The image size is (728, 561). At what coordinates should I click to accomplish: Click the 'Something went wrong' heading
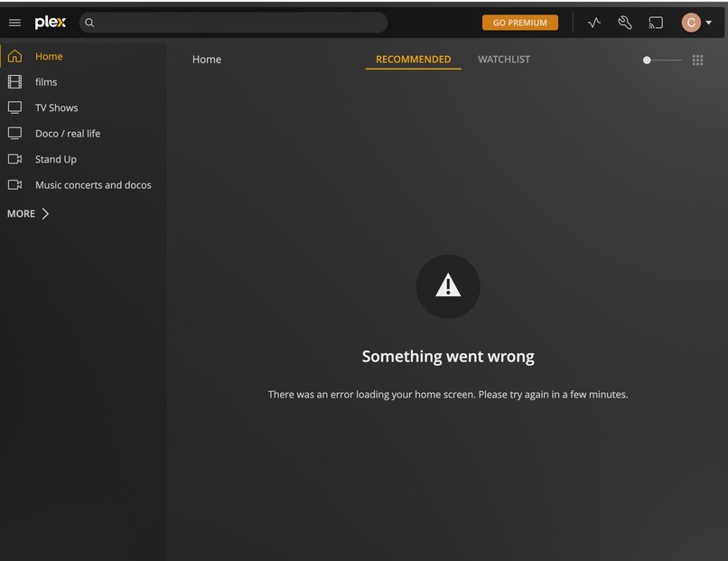pos(448,357)
